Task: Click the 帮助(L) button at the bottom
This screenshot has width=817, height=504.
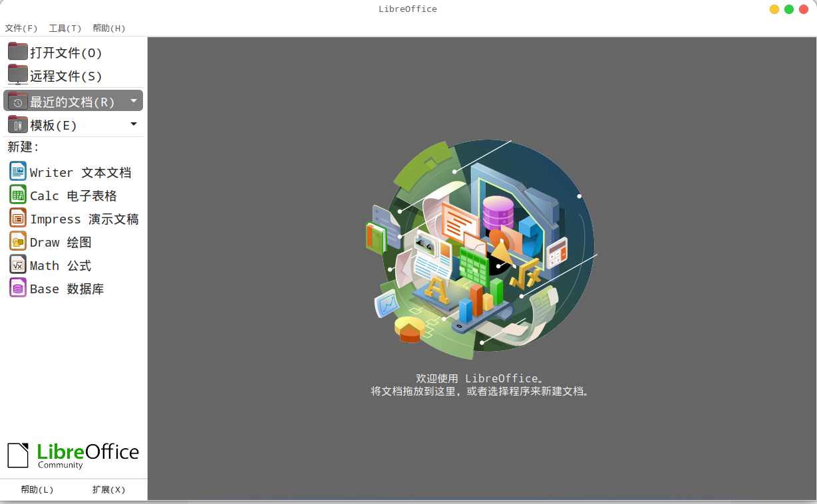Action: (37, 489)
